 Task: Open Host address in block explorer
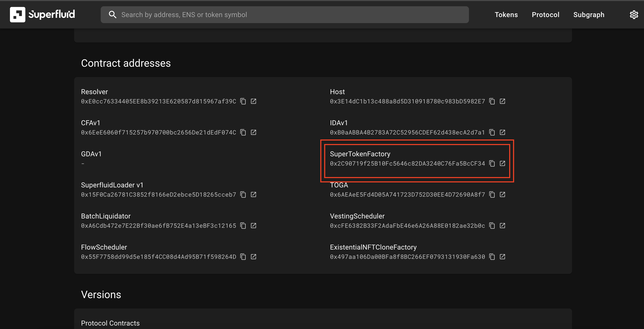click(x=502, y=101)
